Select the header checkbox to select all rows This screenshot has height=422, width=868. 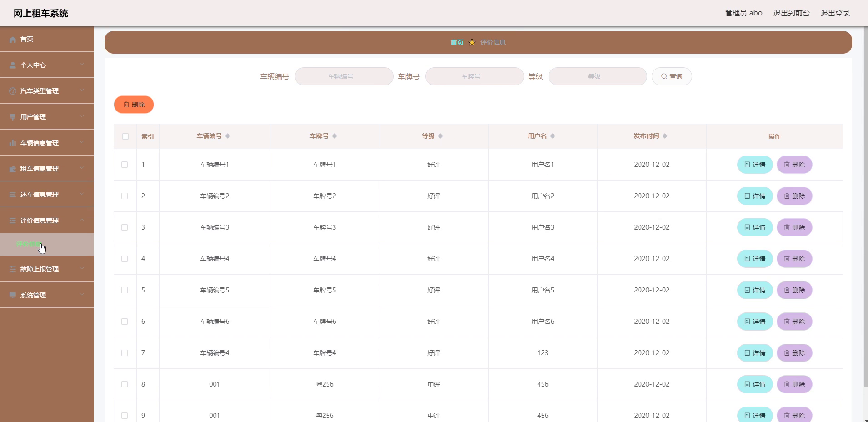125,136
